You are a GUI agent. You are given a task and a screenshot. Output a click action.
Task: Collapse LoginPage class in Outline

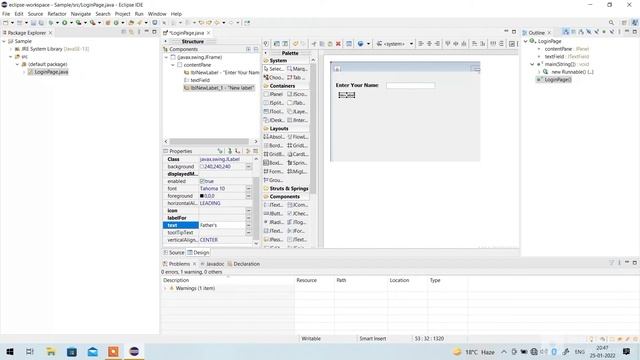click(526, 41)
